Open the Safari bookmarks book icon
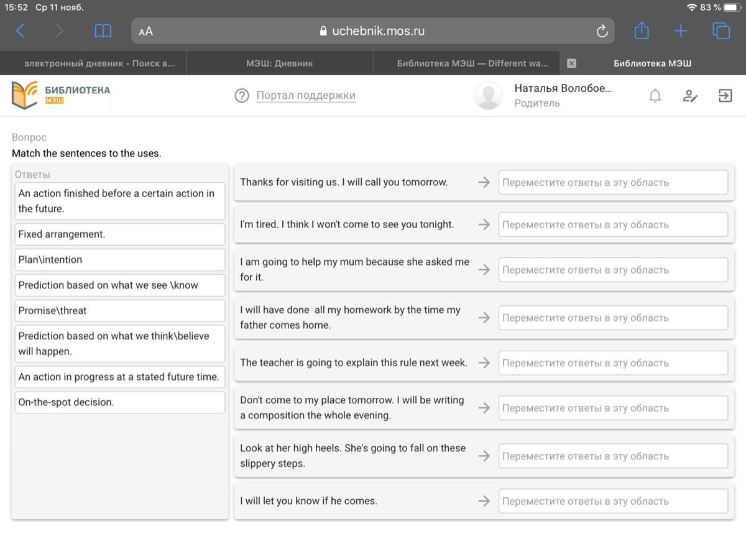Viewport: 746px width, 560px height. [103, 31]
